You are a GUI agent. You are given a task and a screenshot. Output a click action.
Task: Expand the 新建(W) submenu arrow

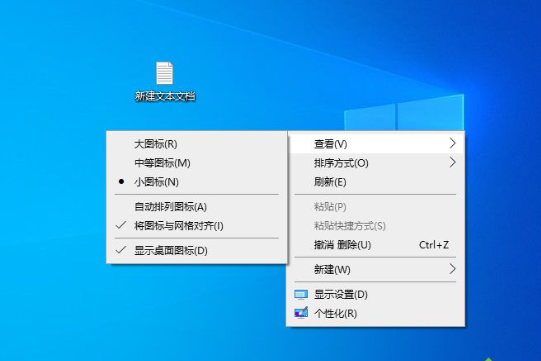click(452, 269)
